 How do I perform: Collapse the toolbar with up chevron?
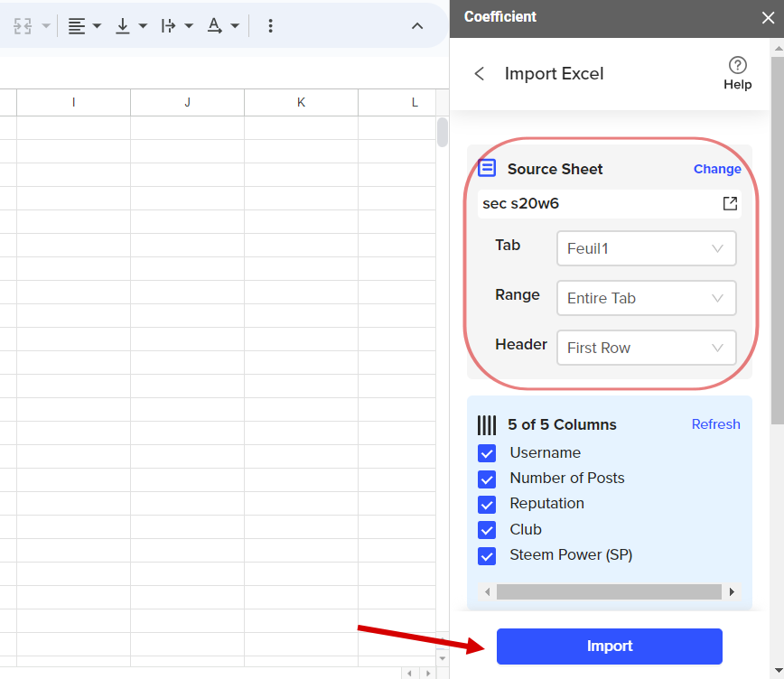[x=417, y=26]
